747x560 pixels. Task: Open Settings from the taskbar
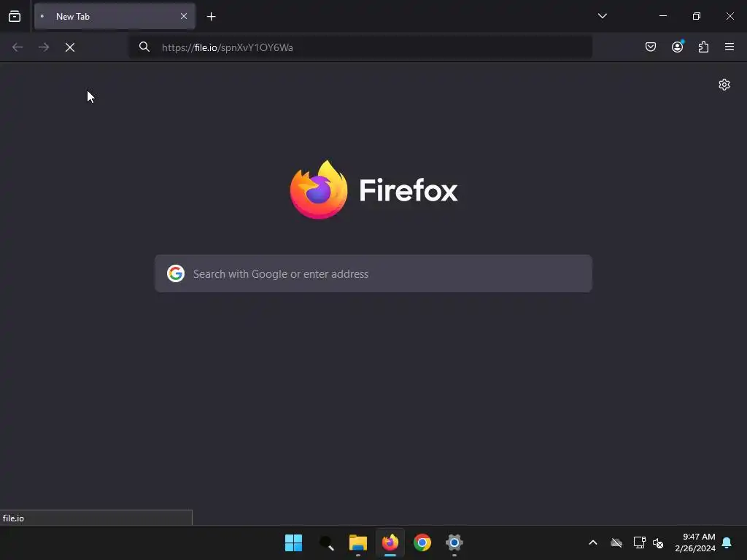coord(454,542)
